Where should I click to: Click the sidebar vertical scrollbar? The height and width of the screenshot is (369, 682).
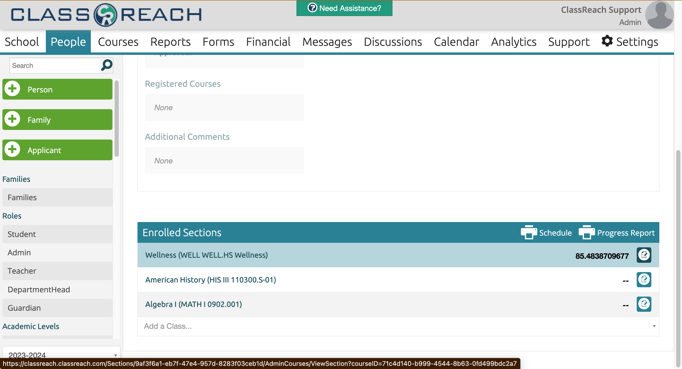[x=117, y=118]
